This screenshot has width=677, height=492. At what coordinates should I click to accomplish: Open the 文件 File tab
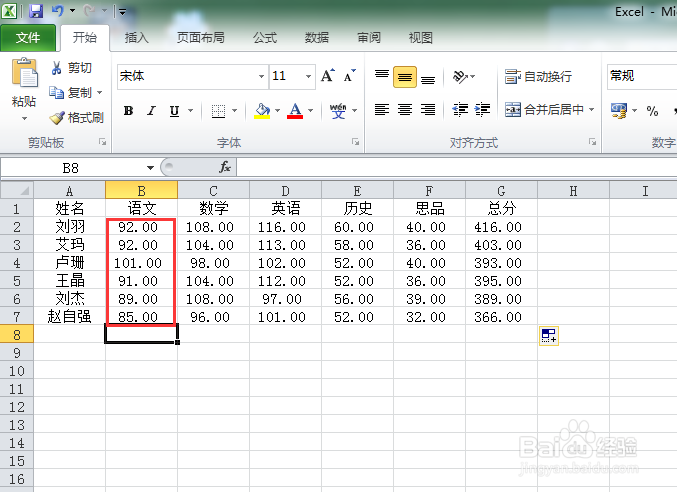pos(28,38)
